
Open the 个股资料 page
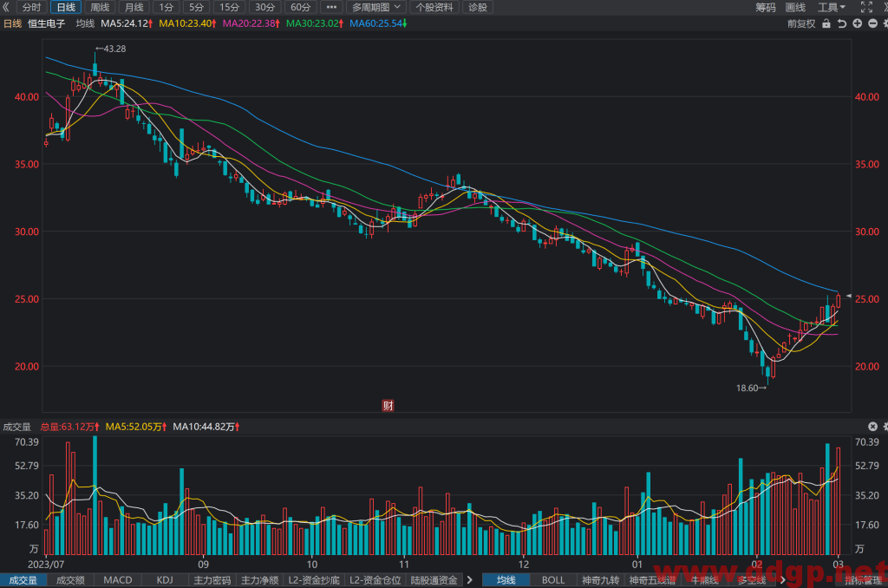click(x=434, y=7)
